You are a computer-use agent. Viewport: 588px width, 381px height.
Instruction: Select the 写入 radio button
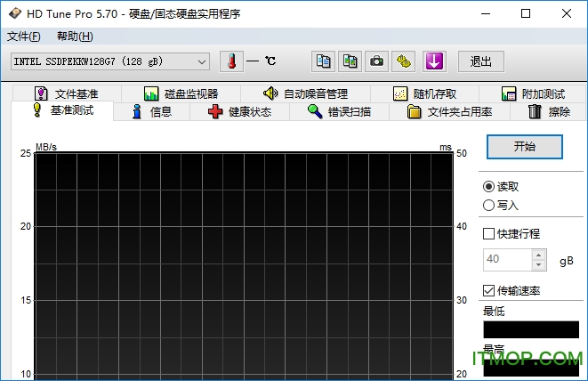click(x=488, y=206)
